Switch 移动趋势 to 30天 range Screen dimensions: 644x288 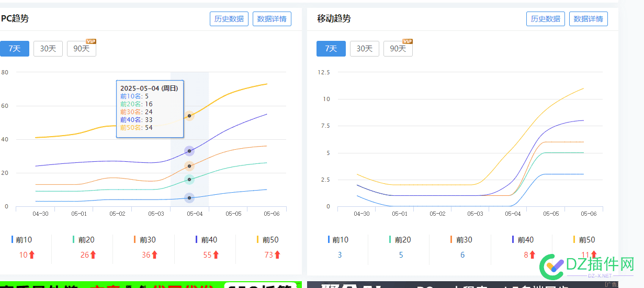365,49
